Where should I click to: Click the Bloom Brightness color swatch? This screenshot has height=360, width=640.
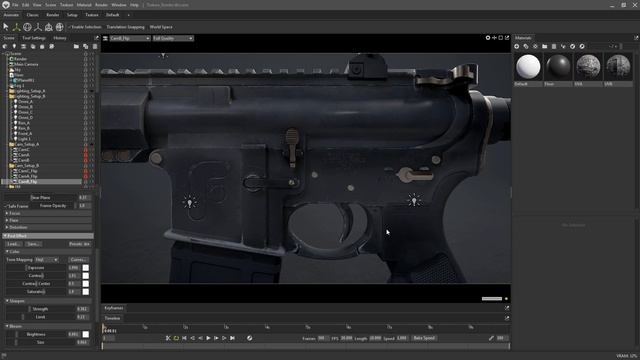pyautogui.click(x=86, y=334)
